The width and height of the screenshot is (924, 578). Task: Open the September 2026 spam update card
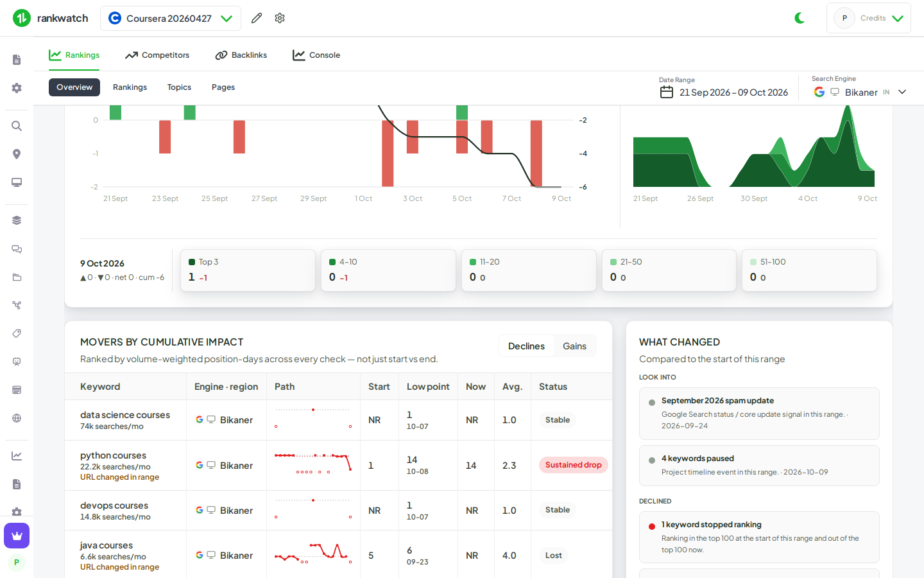[x=759, y=414]
